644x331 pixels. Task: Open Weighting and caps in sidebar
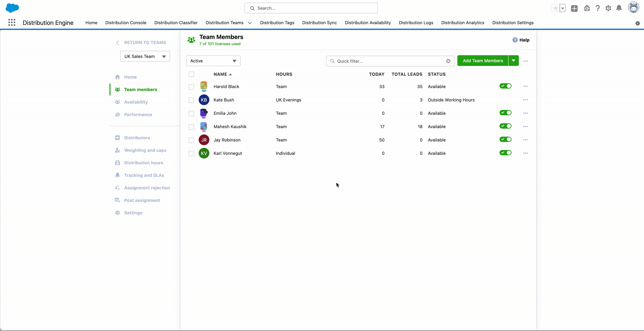145,150
